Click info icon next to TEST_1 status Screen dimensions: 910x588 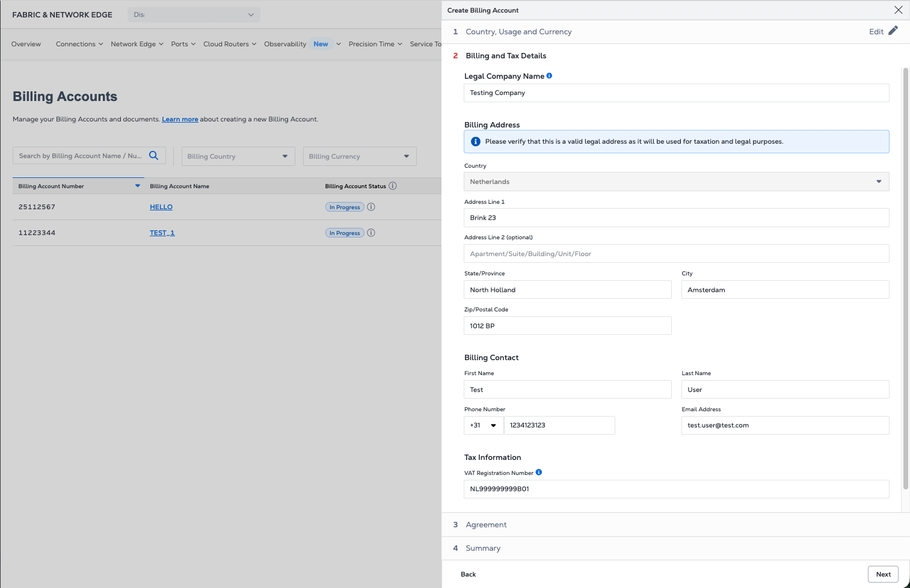pyautogui.click(x=371, y=233)
